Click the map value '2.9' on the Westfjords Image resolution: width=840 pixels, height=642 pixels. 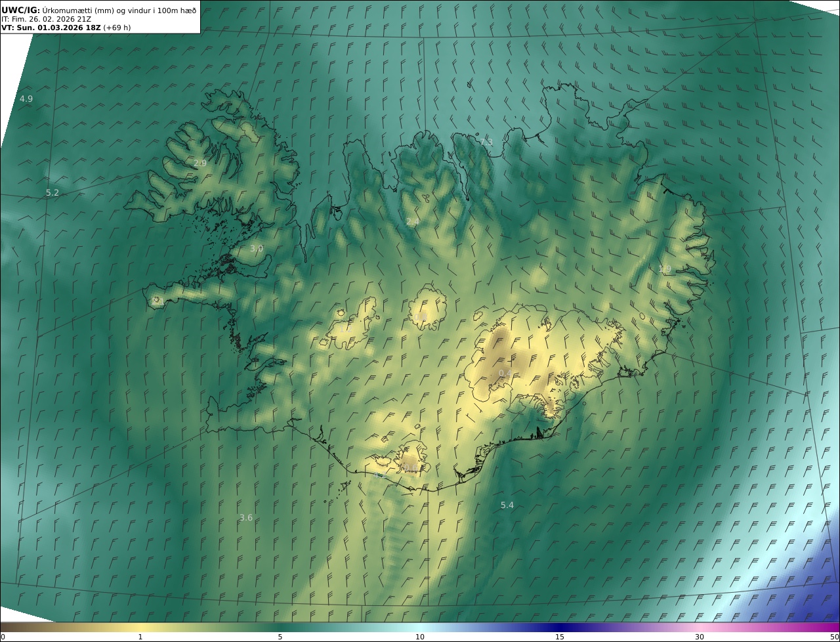click(x=200, y=163)
